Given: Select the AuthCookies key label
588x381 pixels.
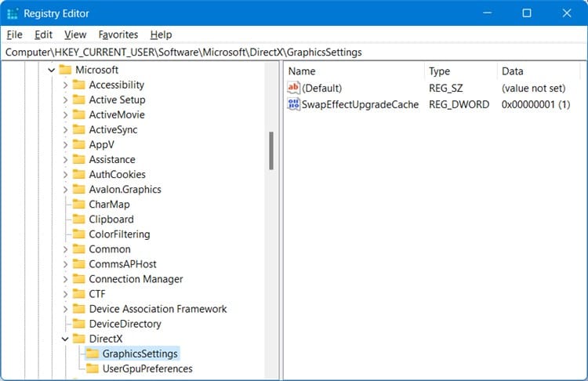Looking at the screenshot, I should coord(117,174).
